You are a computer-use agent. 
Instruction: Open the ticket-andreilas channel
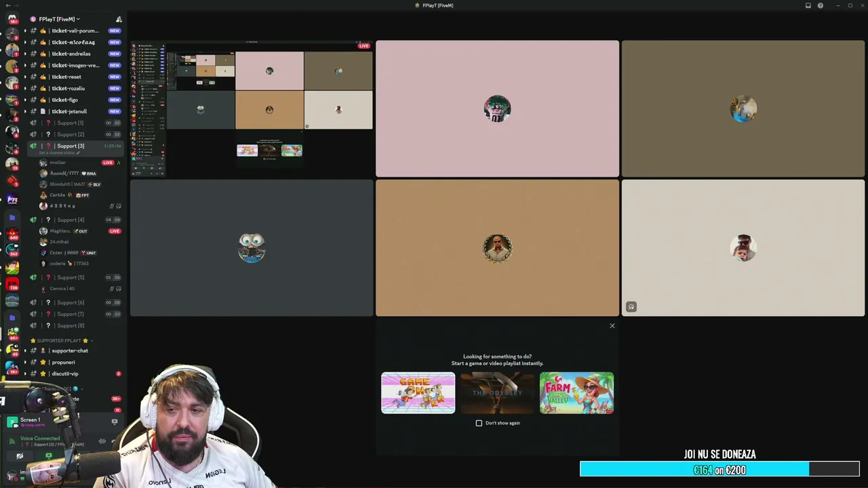75,54
